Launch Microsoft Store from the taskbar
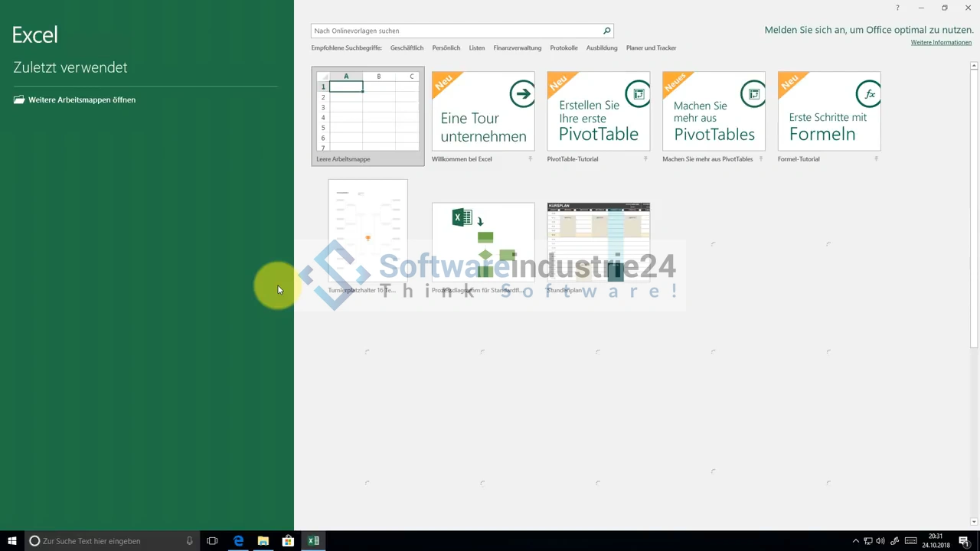Screen dimensions: 980x551 [288, 541]
